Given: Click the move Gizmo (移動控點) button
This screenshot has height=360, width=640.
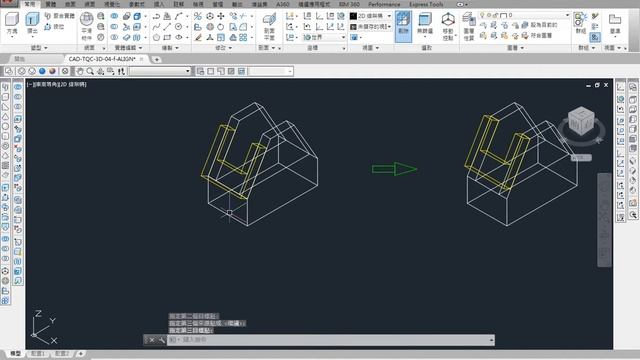Looking at the screenshot, I should (448, 26).
